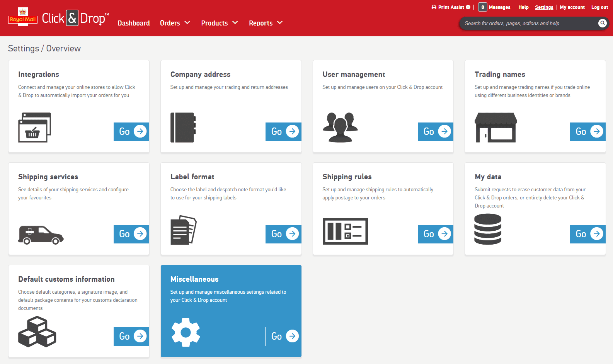Image resolution: width=613 pixels, height=364 pixels.
Task: Click the My data card title
Action: click(x=488, y=177)
